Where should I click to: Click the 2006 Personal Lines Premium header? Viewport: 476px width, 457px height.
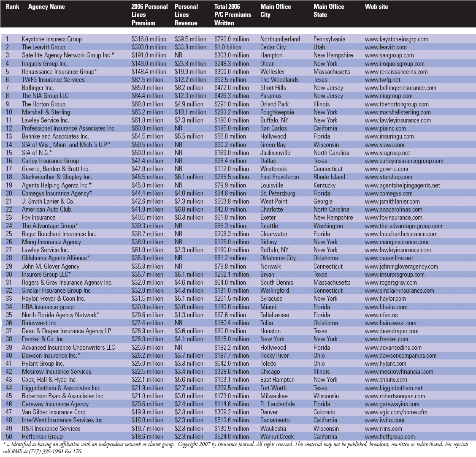[x=149, y=15]
